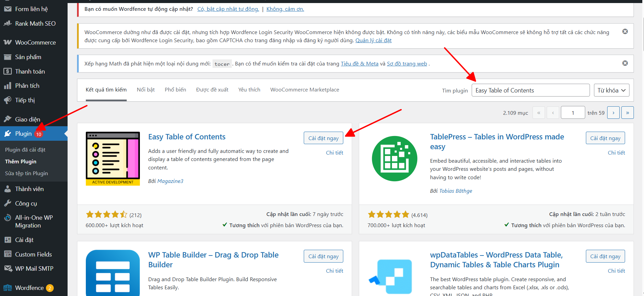This screenshot has width=644, height=296.
Task: Click the plugin search input field
Action: [x=530, y=90]
